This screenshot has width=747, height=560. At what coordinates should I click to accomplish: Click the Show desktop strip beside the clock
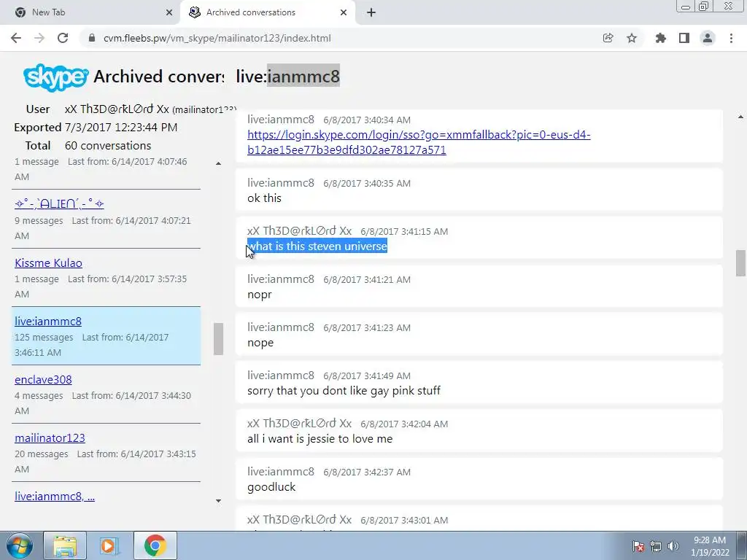tap(742, 545)
